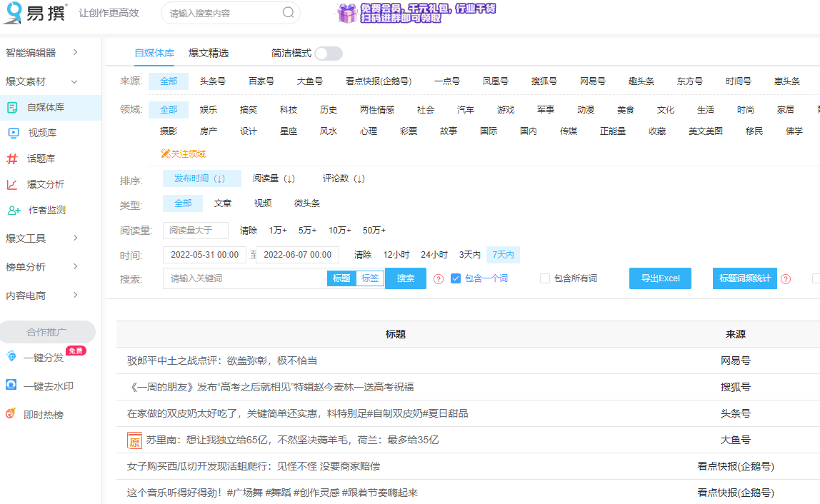Toggle search scope to 标签

coord(370,278)
